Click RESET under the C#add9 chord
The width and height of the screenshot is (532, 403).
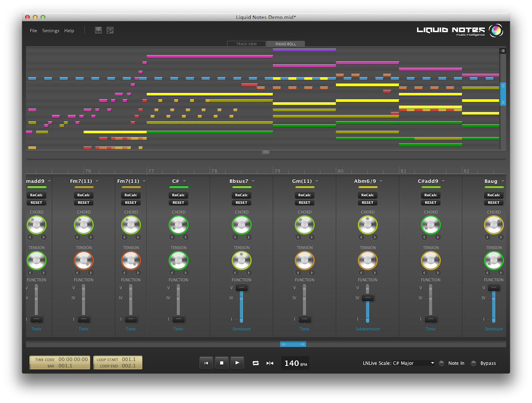[431, 203]
